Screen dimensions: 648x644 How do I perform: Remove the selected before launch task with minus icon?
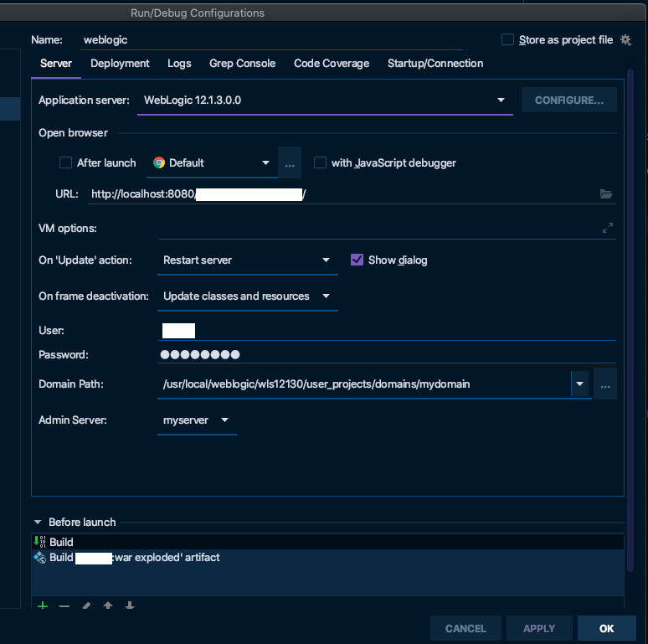click(64, 606)
